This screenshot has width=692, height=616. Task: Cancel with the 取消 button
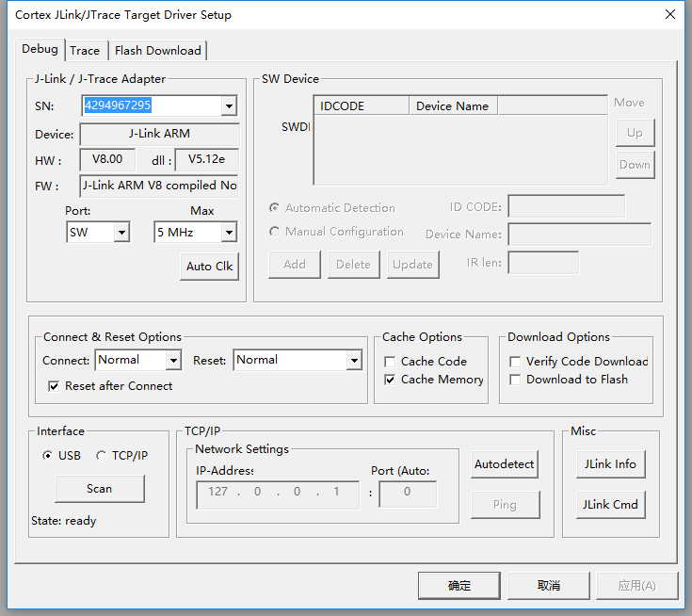549,586
